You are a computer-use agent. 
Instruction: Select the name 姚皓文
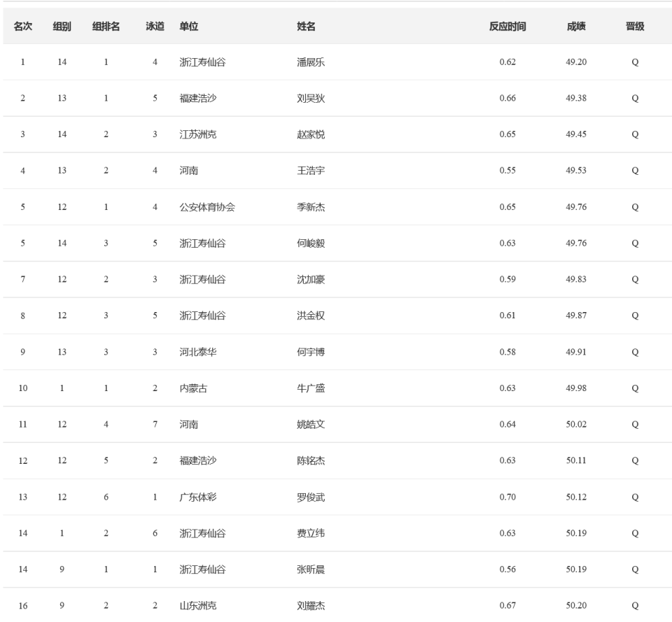(311, 425)
